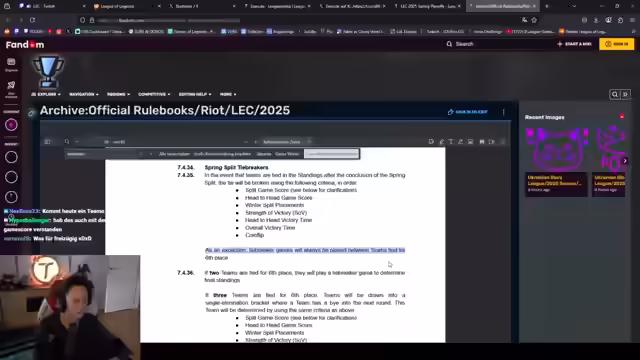Screen dimensions: 640x360
Task: Toggle match case option in find bar
Action: click(x=222, y=154)
